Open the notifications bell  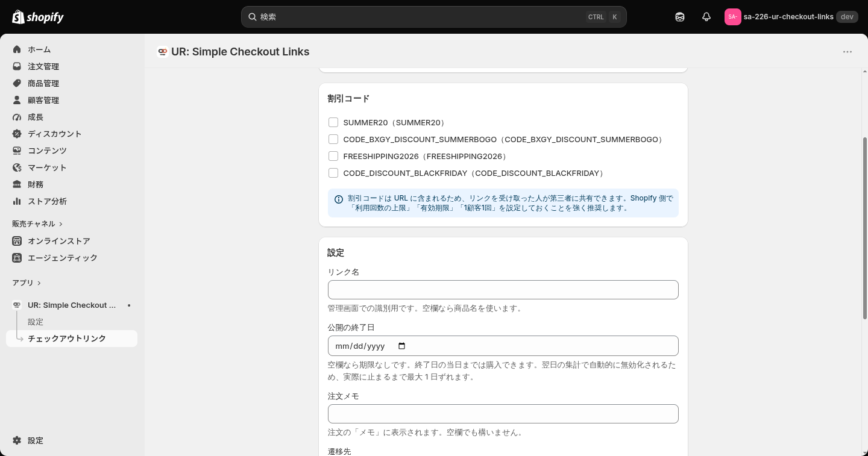click(706, 17)
